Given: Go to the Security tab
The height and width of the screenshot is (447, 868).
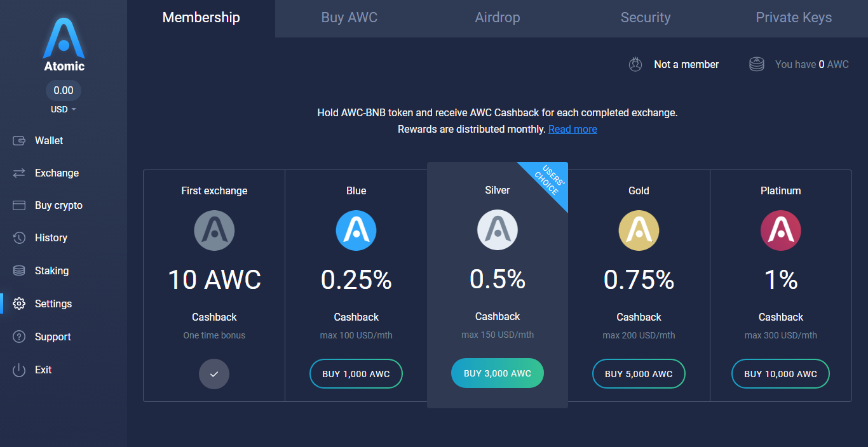Looking at the screenshot, I should pyautogui.click(x=646, y=18).
